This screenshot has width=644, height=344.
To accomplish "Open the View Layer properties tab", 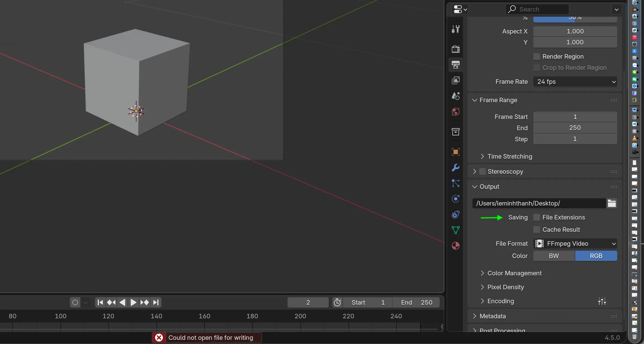I will pyautogui.click(x=456, y=80).
